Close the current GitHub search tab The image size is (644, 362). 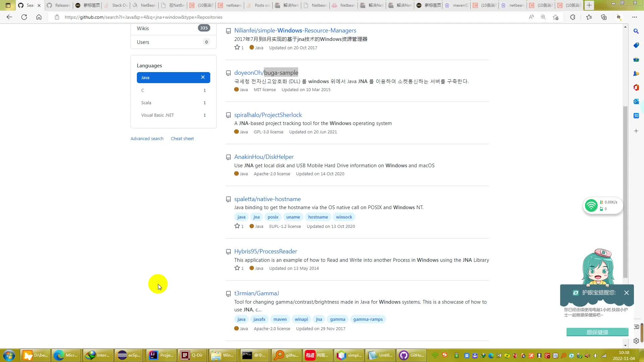pyautogui.click(x=39, y=5)
